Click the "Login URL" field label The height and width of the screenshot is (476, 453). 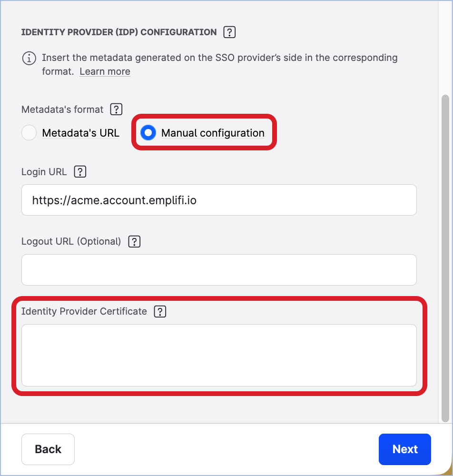(44, 172)
